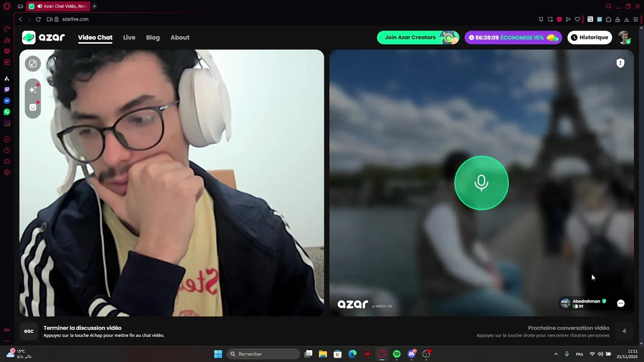This screenshot has height=362, width=644.
Task: Open browser extensions cube icon
Action: [608, 19]
